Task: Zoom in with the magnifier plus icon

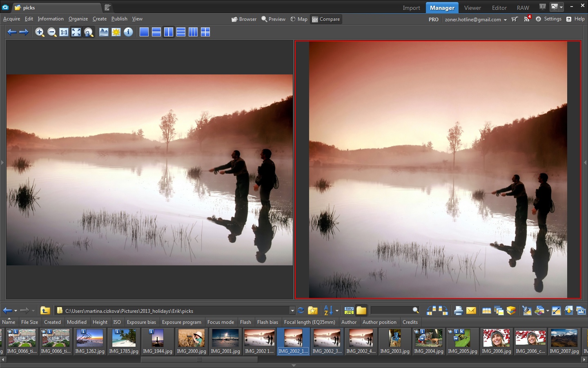Action: tap(40, 32)
